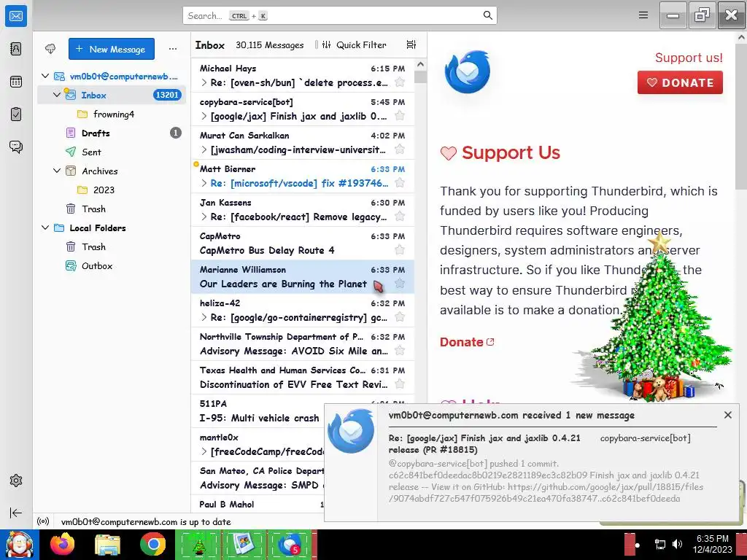Star the Northville Township advisory message
Image resolution: width=747 pixels, height=560 pixels.
tap(400, 351)
